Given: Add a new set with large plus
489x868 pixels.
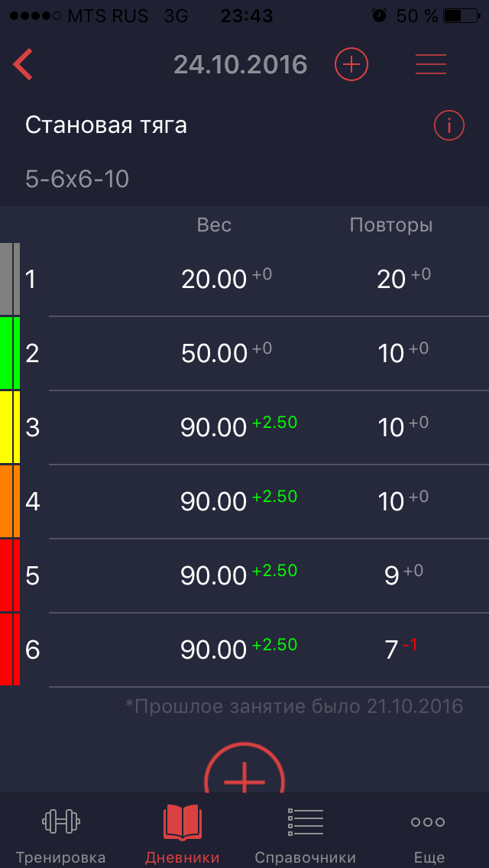Looking at the screenshot, I should [x=244, y=773].
